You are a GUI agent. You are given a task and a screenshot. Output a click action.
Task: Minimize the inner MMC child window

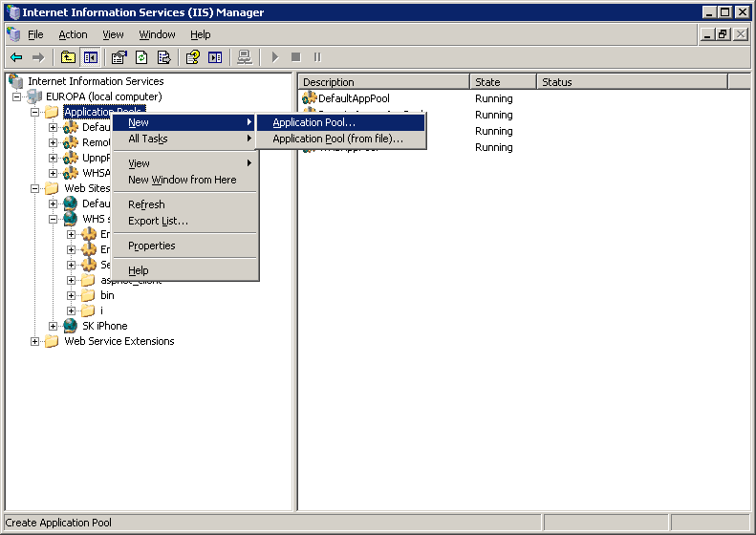[x=707, y=34]
